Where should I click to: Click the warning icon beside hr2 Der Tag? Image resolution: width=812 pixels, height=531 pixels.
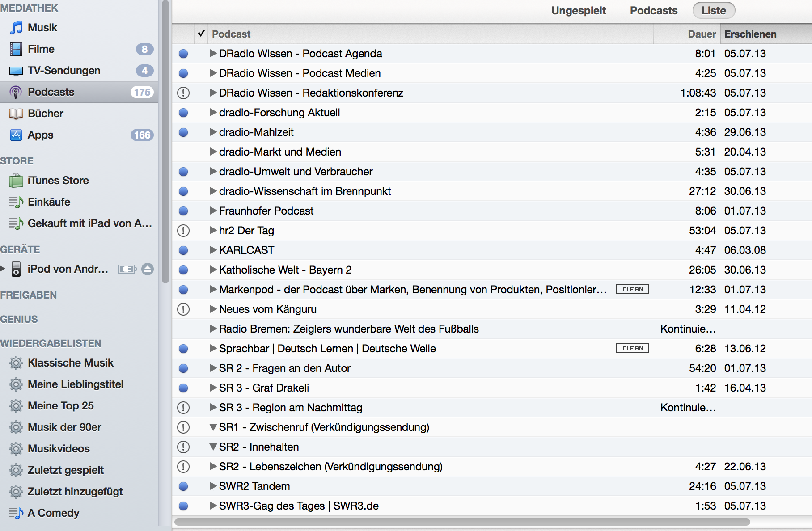183,231
